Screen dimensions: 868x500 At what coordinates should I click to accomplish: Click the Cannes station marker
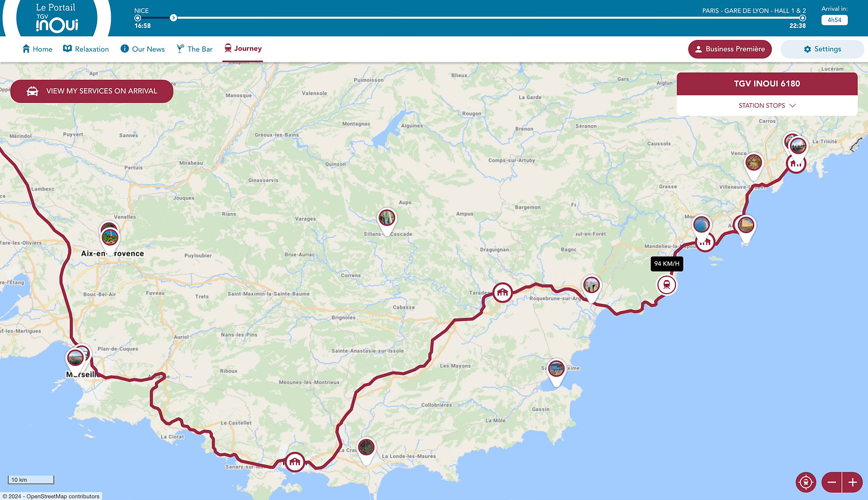(705, 242)
